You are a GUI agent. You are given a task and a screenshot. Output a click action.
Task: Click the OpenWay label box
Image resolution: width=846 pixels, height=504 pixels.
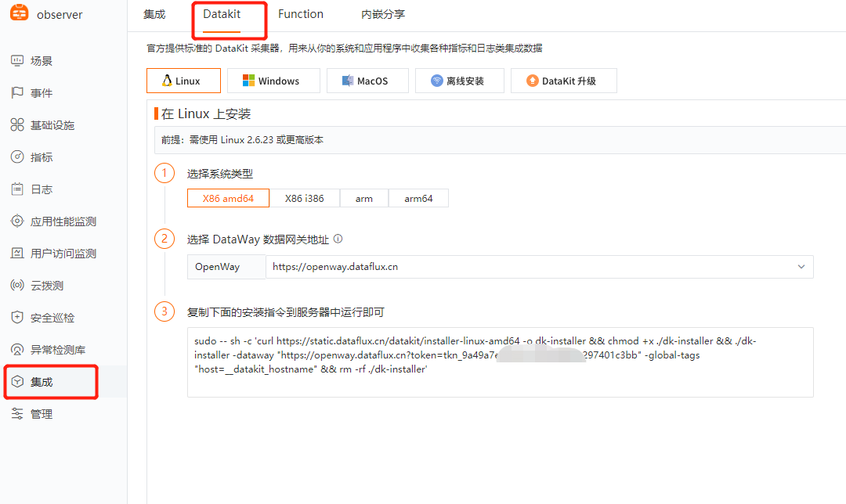click(226, 267)
